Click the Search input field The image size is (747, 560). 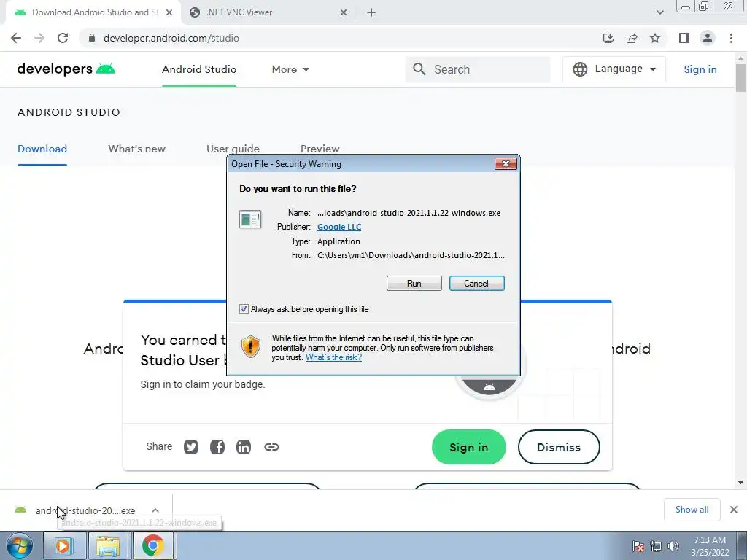[479, 69]
